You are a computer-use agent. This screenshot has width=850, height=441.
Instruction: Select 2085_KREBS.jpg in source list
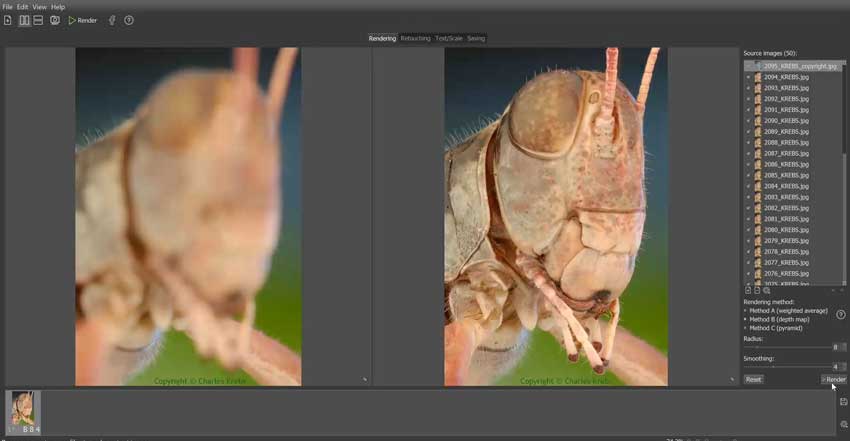tap(786, 176)
